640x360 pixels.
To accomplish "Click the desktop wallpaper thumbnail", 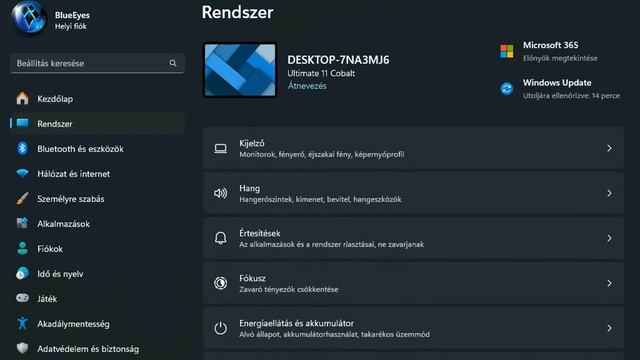I will click(240, 70).
